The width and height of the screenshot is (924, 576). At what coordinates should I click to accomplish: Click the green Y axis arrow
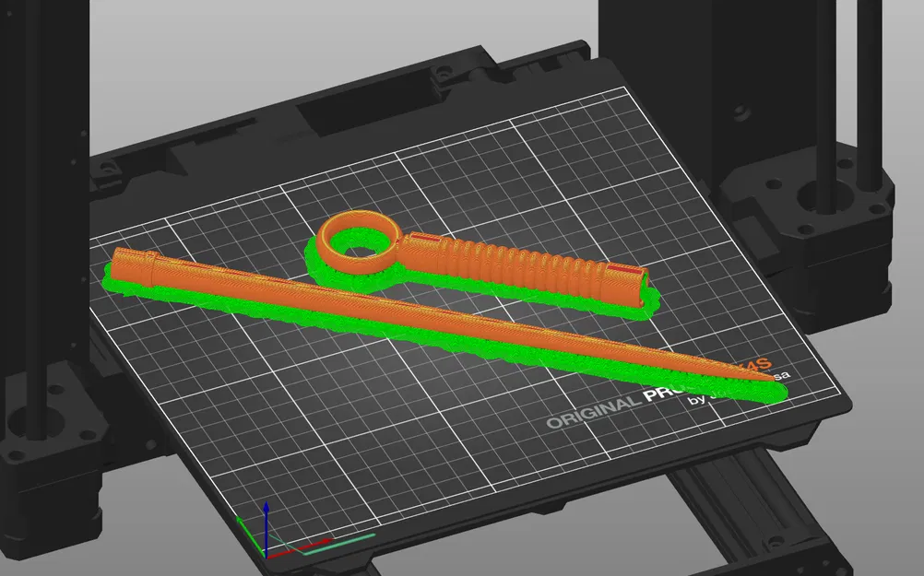(249, 535)
